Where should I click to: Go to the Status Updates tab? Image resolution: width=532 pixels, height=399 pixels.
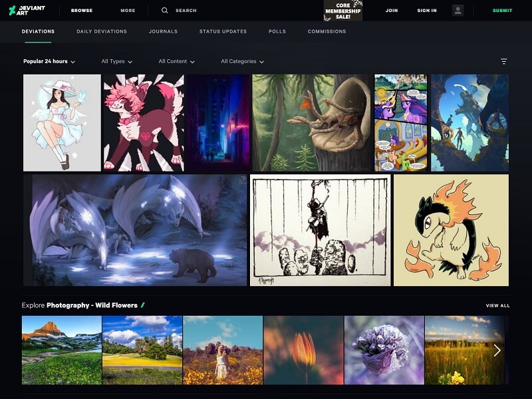tap(223, 31)
